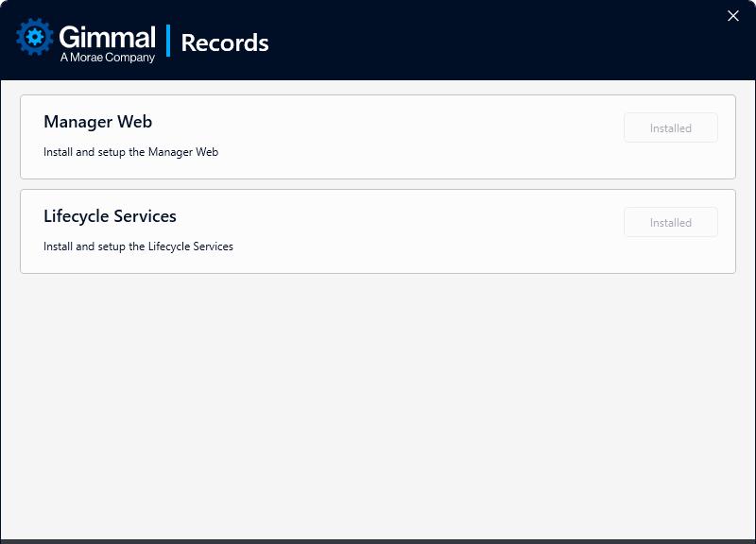Click the dark strip along the window bottom

pyautogui.click(x=378, y=541)
